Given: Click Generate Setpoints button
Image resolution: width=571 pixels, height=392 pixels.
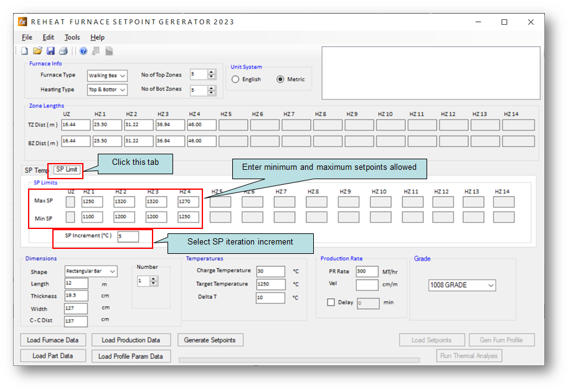Looking at the screenshot, I should tap(210, 340).
